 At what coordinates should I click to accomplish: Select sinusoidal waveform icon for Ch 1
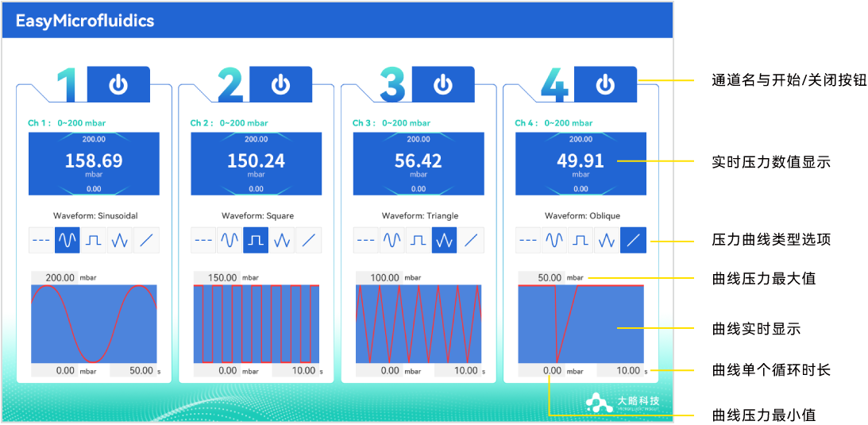click(67, 240)
